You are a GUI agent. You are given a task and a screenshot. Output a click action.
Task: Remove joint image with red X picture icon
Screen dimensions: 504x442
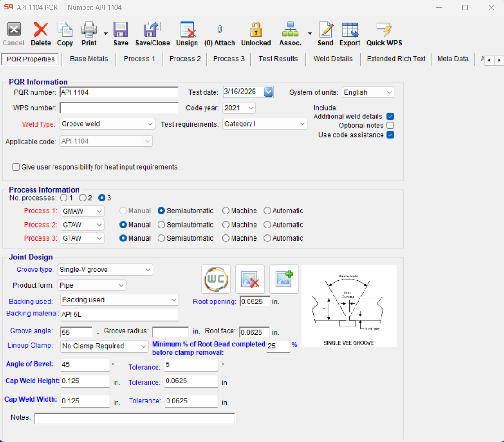pos(250,279)
